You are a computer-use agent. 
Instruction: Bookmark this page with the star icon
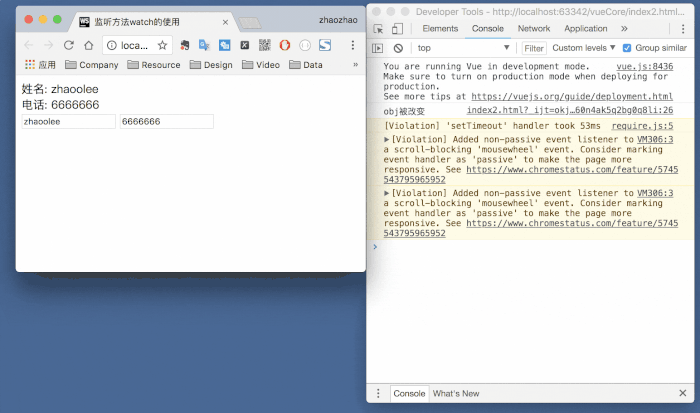click(x=162, y=45)
